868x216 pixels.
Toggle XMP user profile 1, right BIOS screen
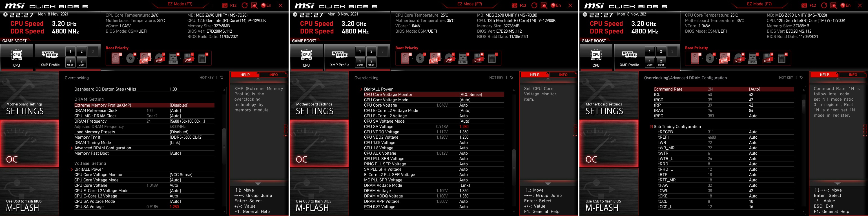tap(650, 63)
